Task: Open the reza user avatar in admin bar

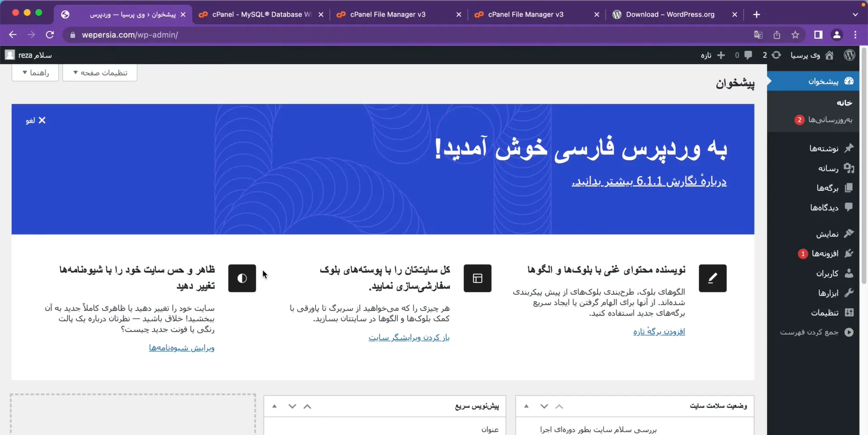Action: coord(10,55)
